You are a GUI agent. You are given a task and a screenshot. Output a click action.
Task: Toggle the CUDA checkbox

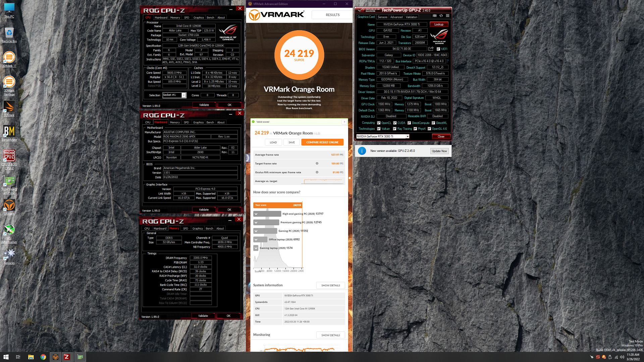tap(395, 123)
